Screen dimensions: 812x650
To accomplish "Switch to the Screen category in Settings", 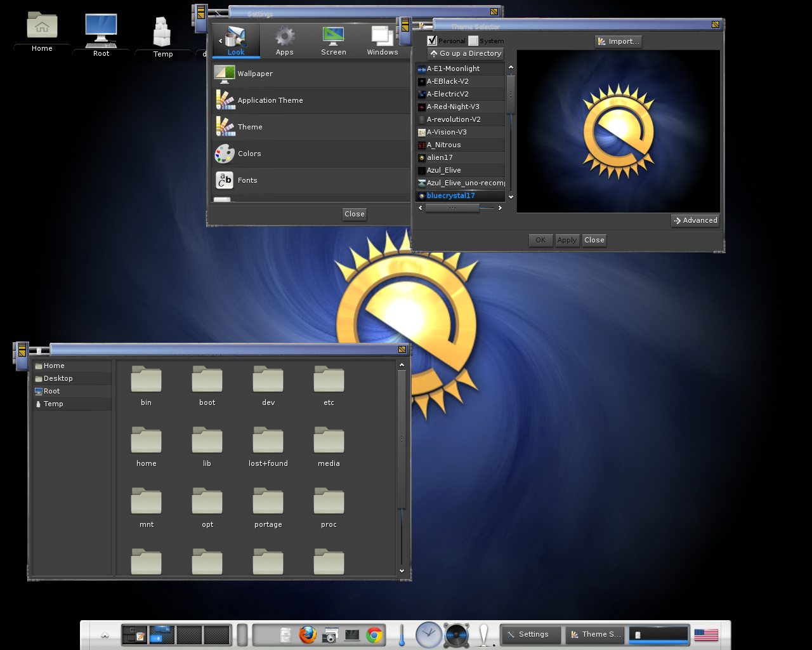I will [334, 41].
